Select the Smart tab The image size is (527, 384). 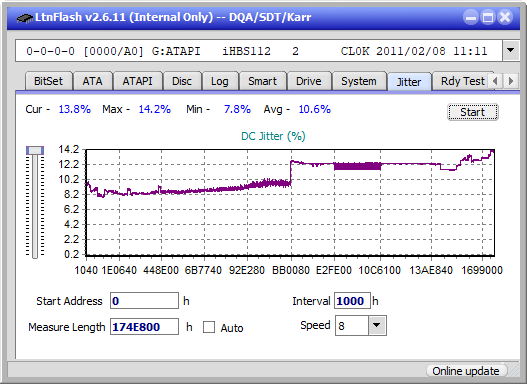[262, 81]
